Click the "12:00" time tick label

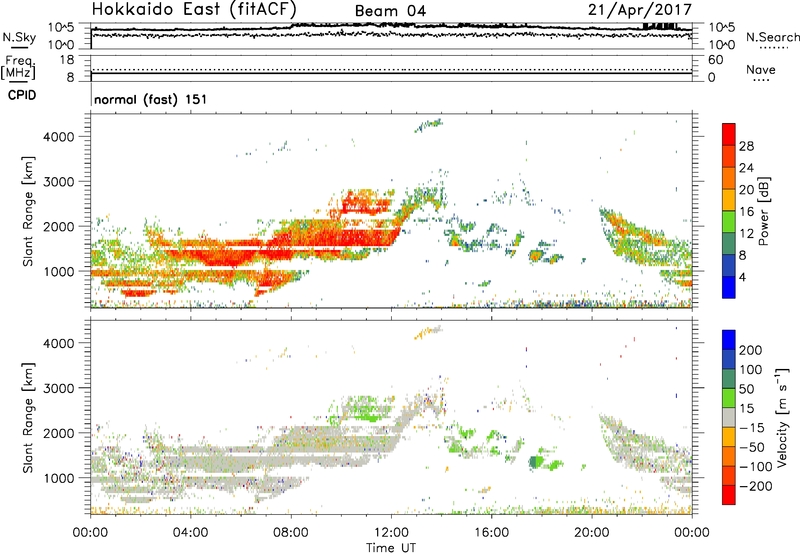point(391,533)
